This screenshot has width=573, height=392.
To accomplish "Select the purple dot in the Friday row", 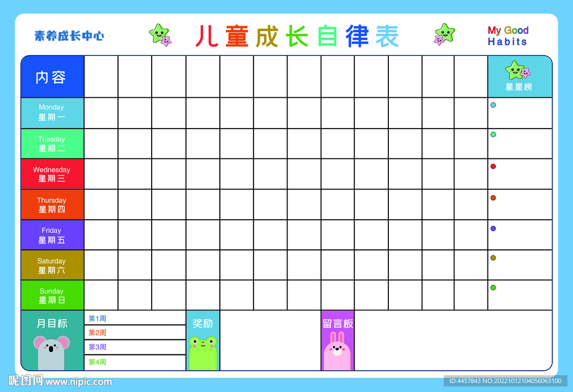I will (493, 228).
